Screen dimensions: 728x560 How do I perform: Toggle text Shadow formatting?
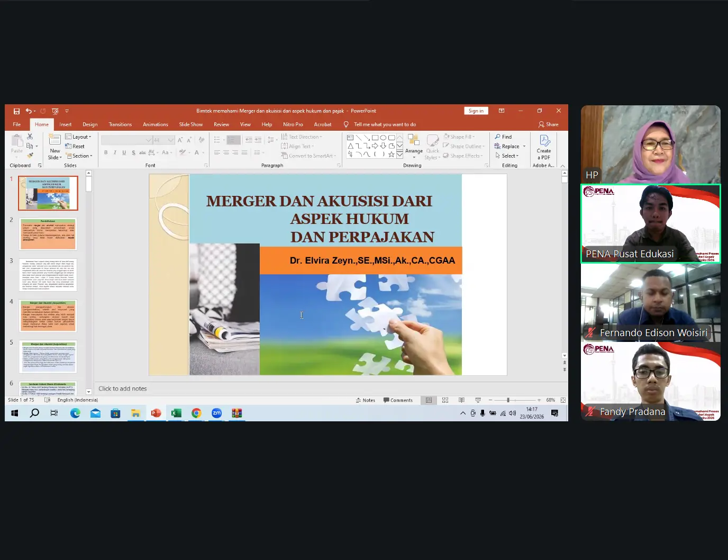133,152
